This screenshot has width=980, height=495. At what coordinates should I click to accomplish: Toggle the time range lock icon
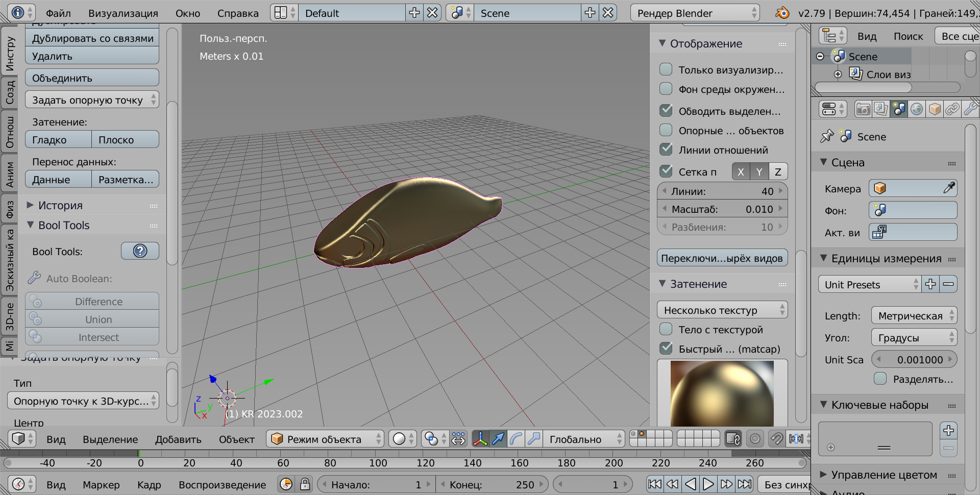pos(305,484)
